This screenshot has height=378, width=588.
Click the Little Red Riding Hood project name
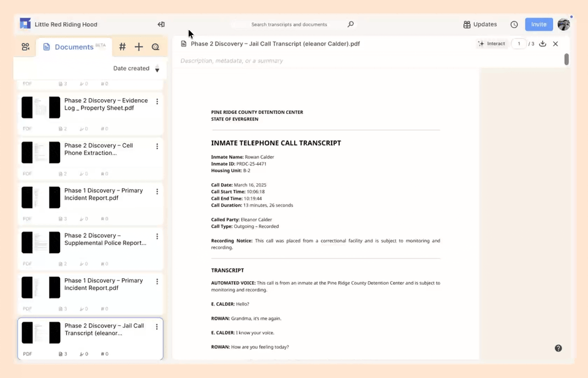point(66,25)
